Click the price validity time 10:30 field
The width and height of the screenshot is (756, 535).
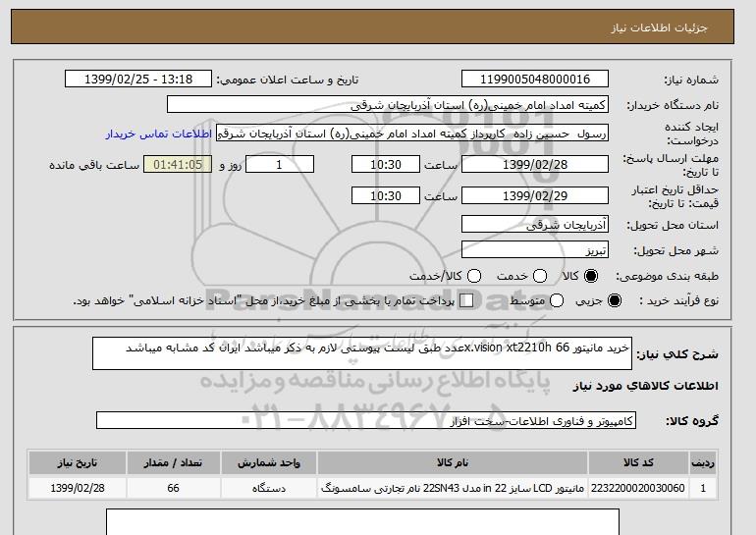[386, 195]
